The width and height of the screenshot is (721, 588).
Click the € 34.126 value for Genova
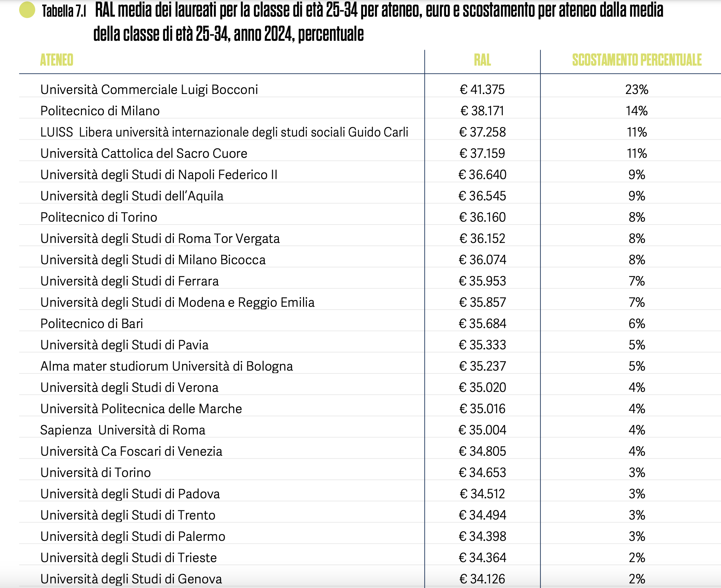[483, 579]
